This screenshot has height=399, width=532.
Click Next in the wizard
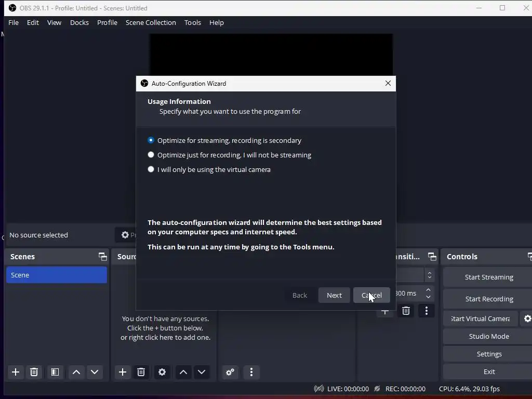pyautogui.click(x=334, y=295)
